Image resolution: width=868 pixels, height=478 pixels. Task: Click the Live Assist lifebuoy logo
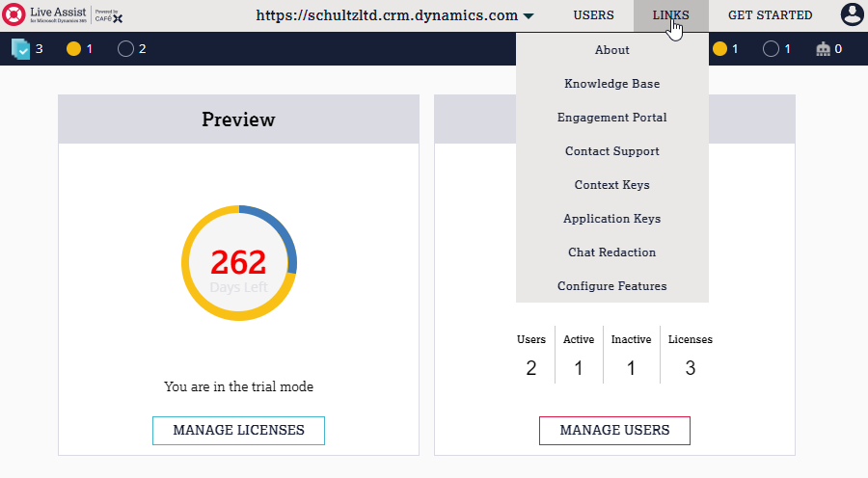14,14
